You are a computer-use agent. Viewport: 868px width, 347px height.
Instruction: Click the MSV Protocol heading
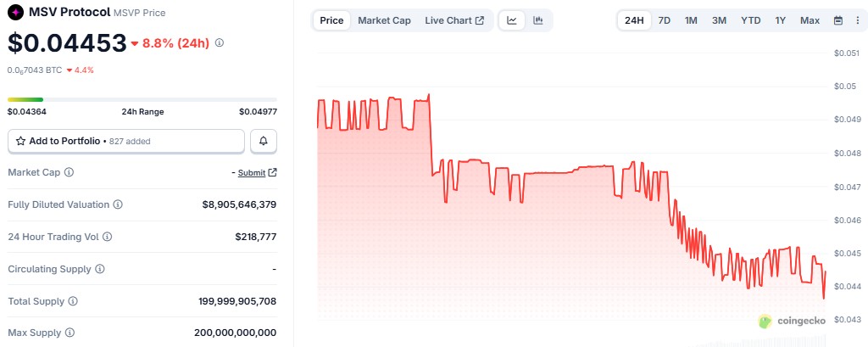pyautogui.click(x=70, y=12)
